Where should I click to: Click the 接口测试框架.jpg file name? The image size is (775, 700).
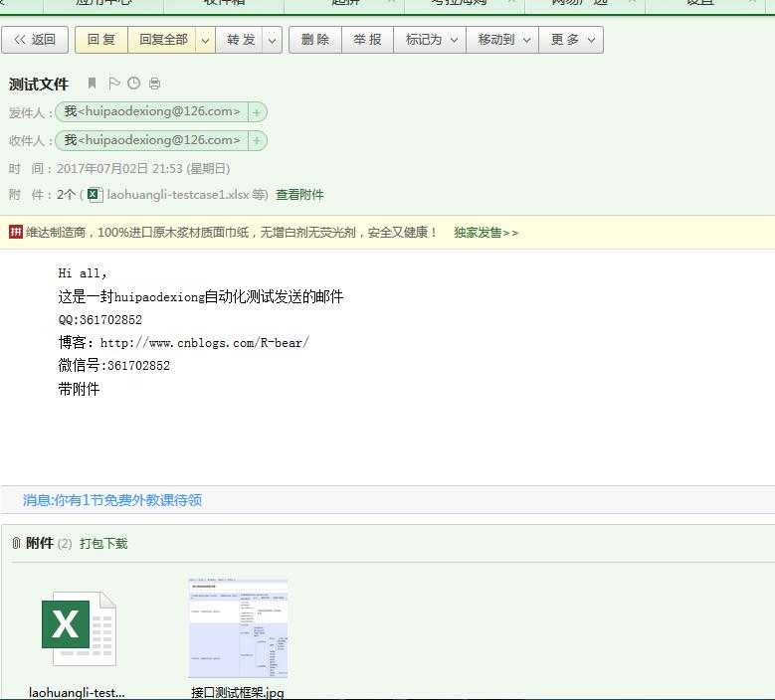click(238, 693)
